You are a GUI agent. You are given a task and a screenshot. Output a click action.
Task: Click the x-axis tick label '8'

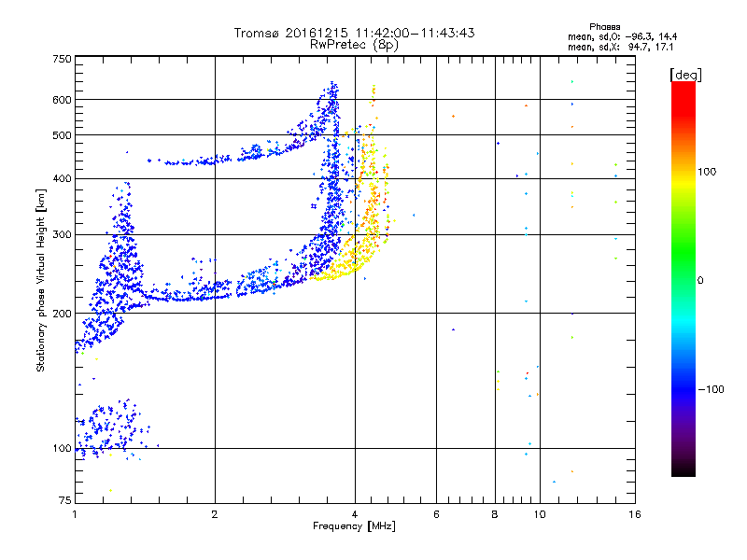tap(495, 514)
